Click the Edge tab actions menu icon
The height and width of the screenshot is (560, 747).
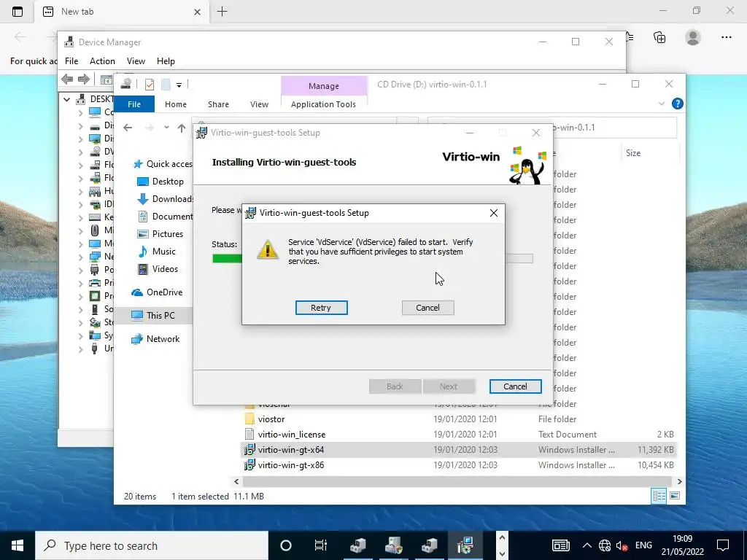(18, 12)
